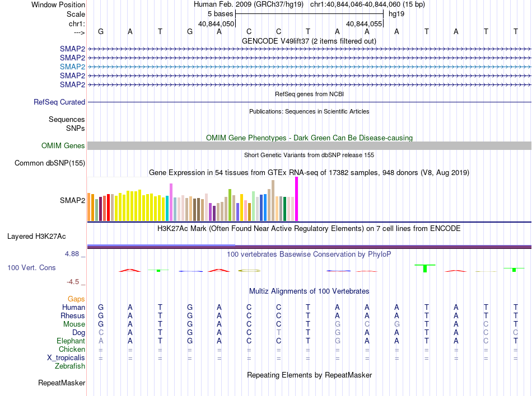The width and height of the screenshot is (532, 396).
Task: Click the RefSeq Curated track label
Action: tap(59, 102)
